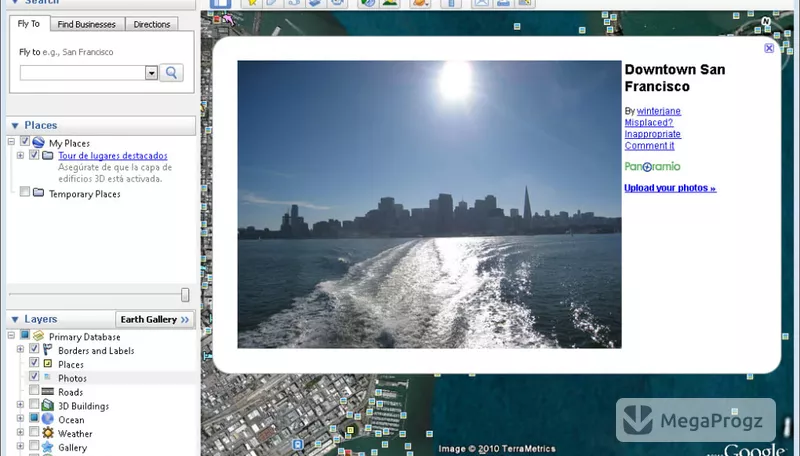Expand the Ocean layer node
Viewport: 800px width, 456px height.
click(20, 418)
